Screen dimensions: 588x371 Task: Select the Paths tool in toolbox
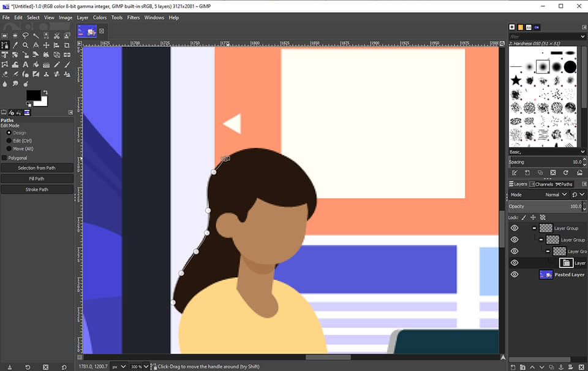pos(5,45)
